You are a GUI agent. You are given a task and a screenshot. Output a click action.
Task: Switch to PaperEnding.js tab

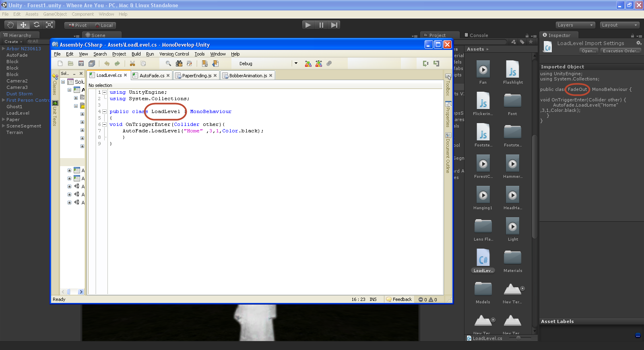(196, 76)
